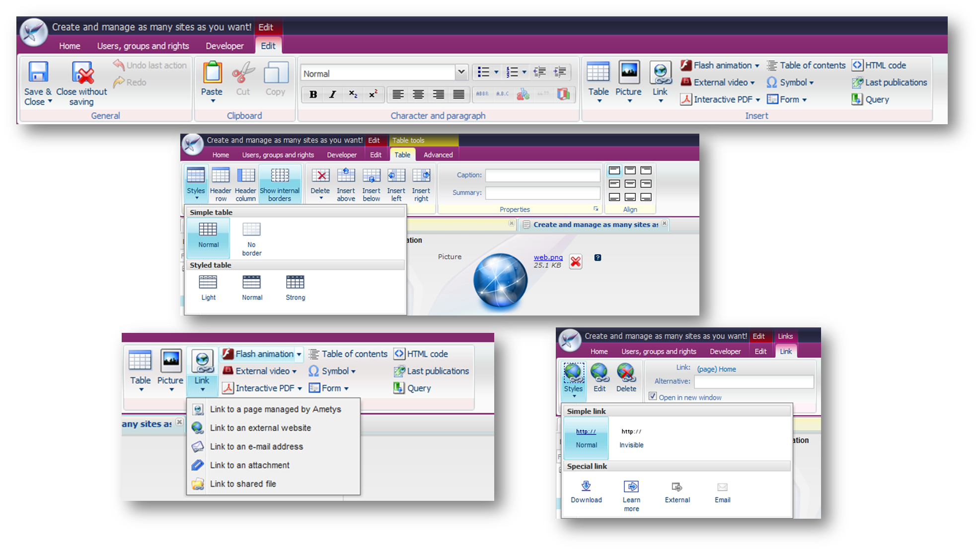
Task: Insert a Flash animation
Action: [x=717, y=65]
